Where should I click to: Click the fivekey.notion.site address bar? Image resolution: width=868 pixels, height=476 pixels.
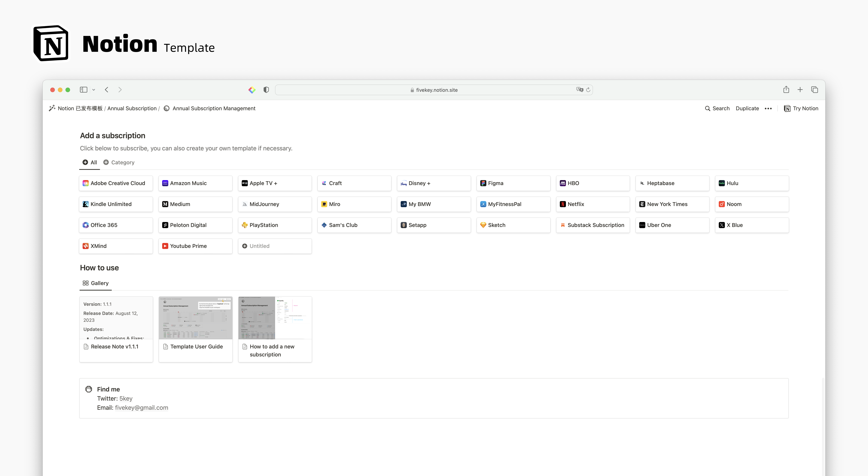434,90
